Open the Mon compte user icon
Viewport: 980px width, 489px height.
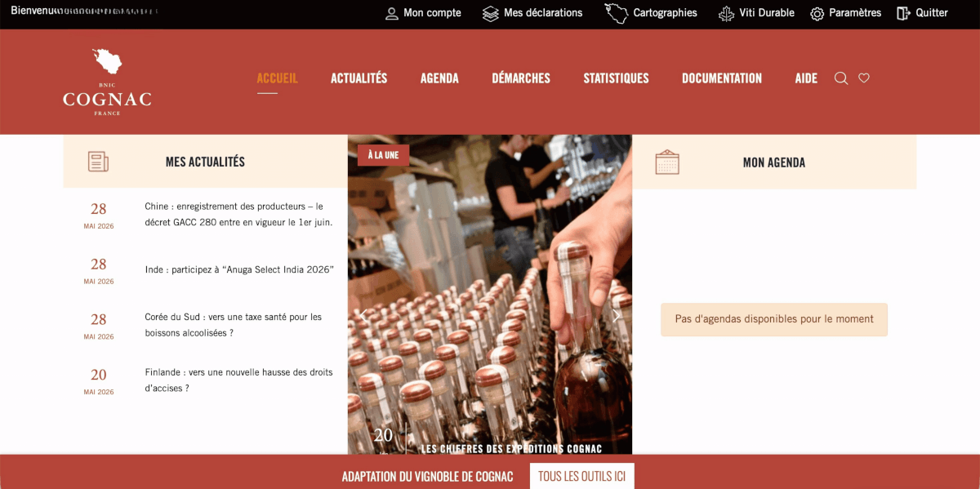pyautogui.click(x=392, y=13)
